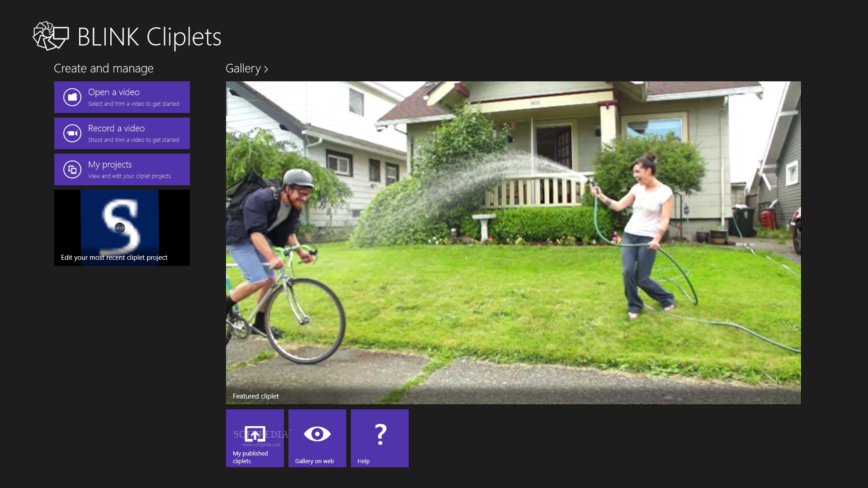The height and width of the screenshot is (488, 868).
Task: Click the Create and manage heading
Action: click(104, 68)
